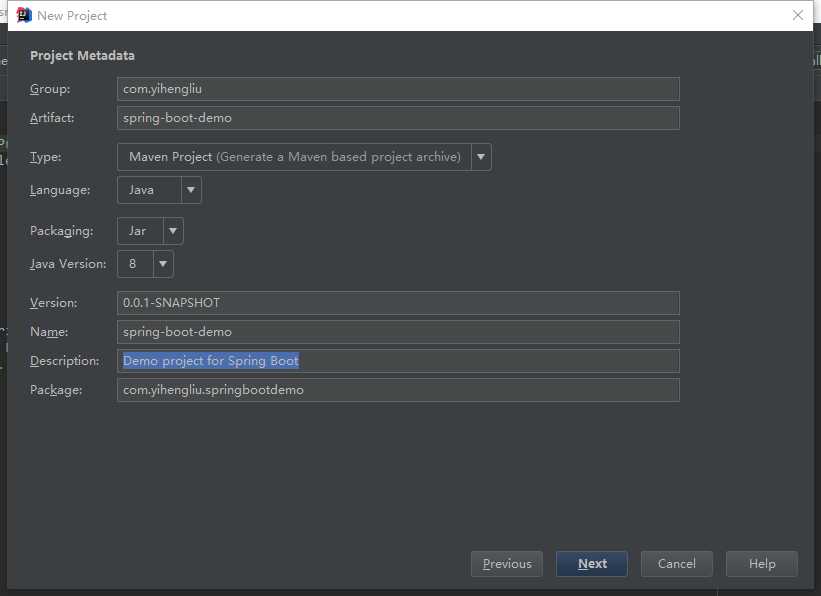The height and width of the screenshot is (596, 821).
Task: Edit the Group field com.yihengliu
Action: click(398, 89)
